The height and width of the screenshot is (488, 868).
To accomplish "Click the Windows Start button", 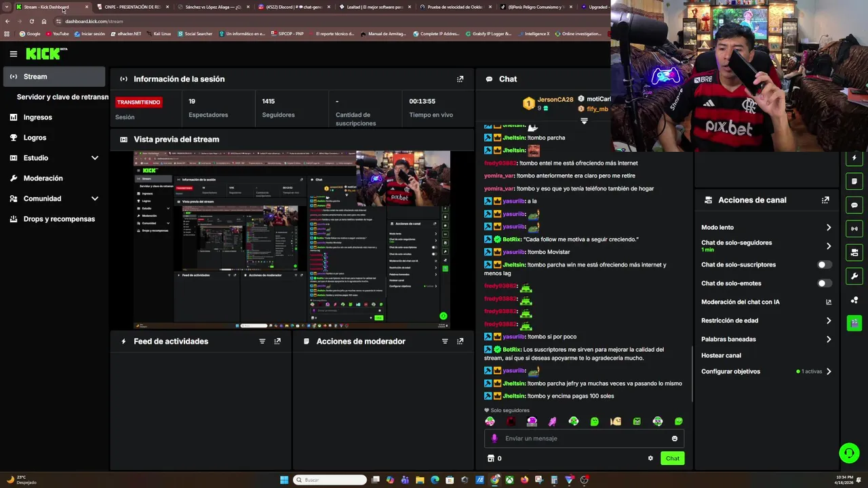I will point(284,480).
